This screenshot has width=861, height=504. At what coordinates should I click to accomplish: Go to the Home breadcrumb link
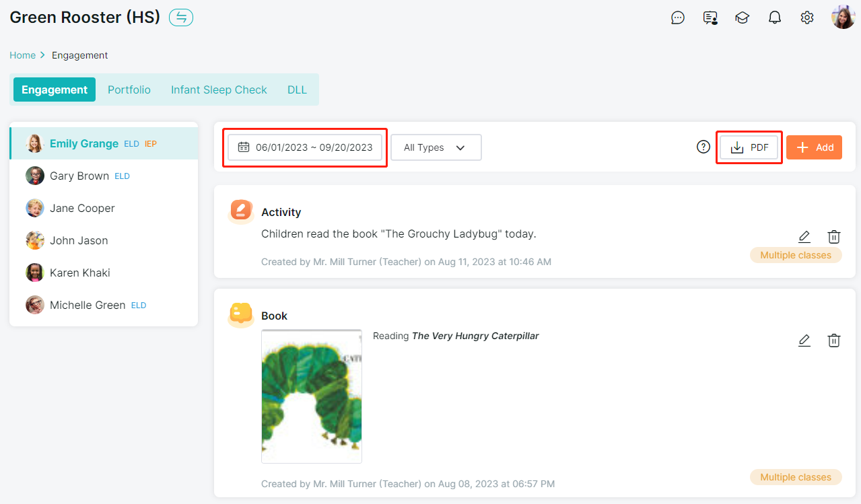pos(22,55)
